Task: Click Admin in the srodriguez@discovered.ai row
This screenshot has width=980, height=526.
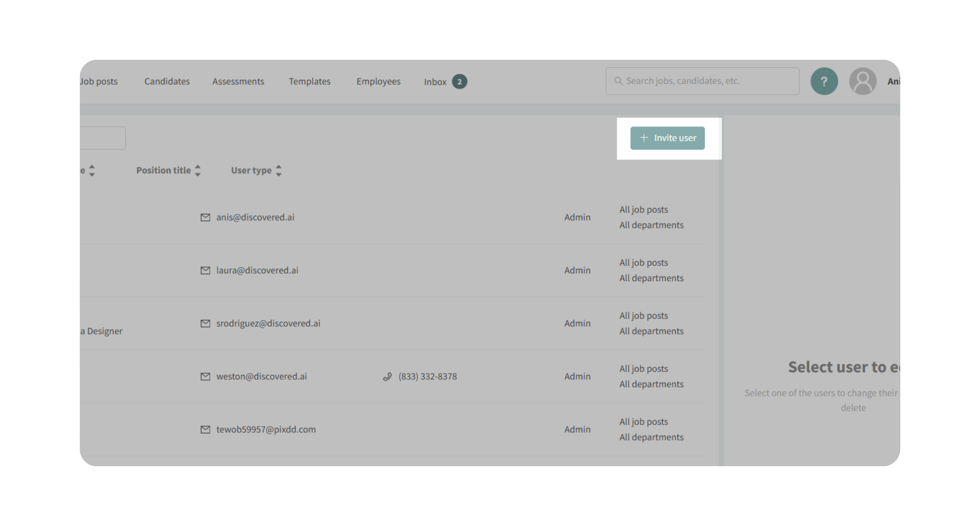Action: pyautogui.click(x=577, y=323)
